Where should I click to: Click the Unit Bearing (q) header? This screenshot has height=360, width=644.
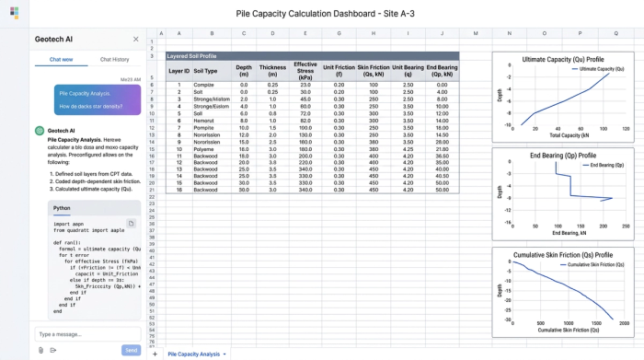click(408, 71)
